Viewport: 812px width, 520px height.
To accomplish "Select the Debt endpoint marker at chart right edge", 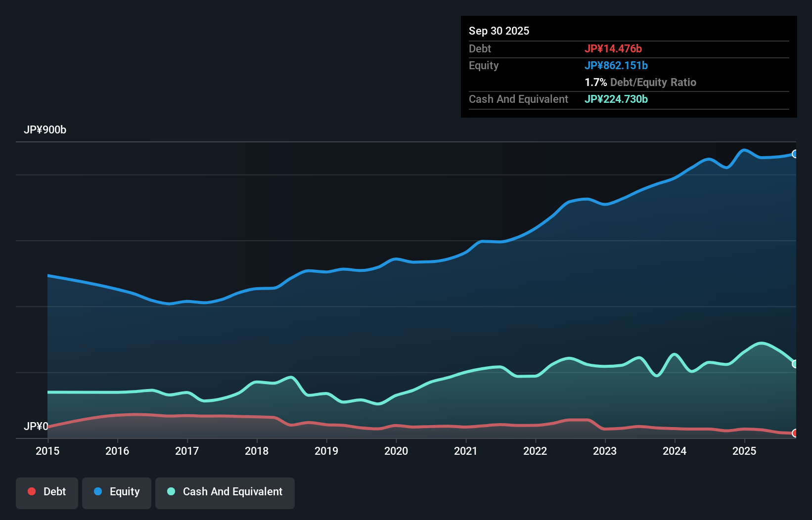I will [795, 433].
